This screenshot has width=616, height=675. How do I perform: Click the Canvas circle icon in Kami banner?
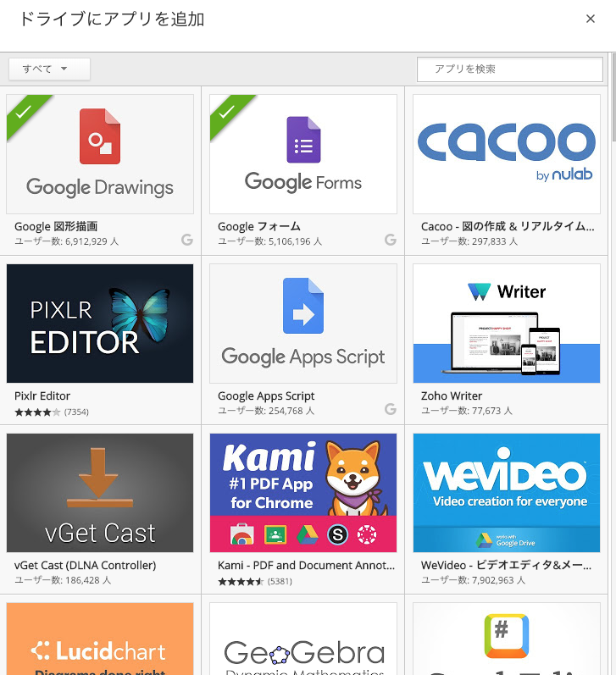click(x=367, y=534)
